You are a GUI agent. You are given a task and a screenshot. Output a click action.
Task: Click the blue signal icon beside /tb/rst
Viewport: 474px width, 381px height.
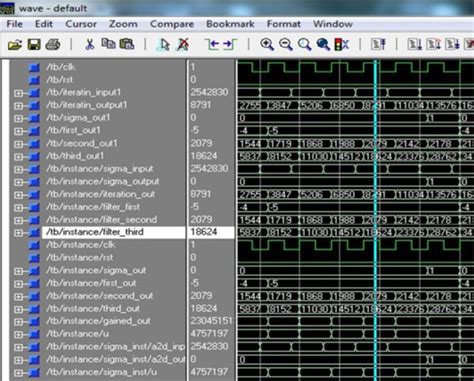pyautogui.click(x=34, y=80)
